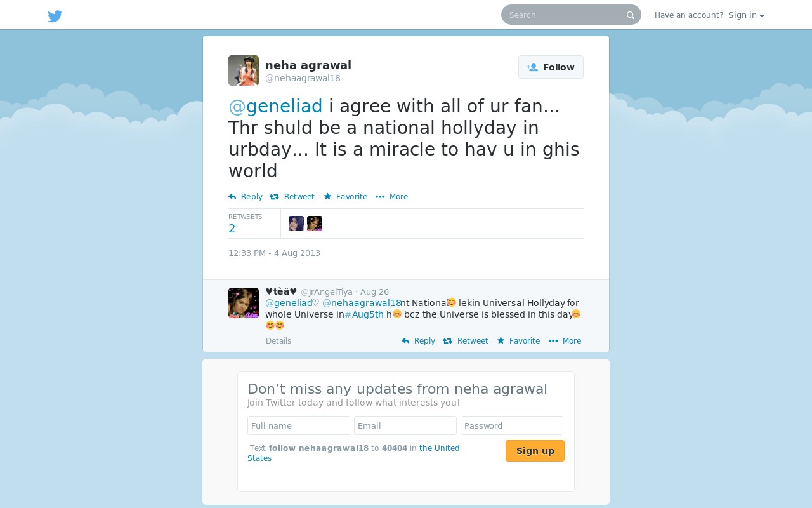Open More options on JrAngelTiya's reply
Viewport: 812px width, 508px height.
(565, 341)
